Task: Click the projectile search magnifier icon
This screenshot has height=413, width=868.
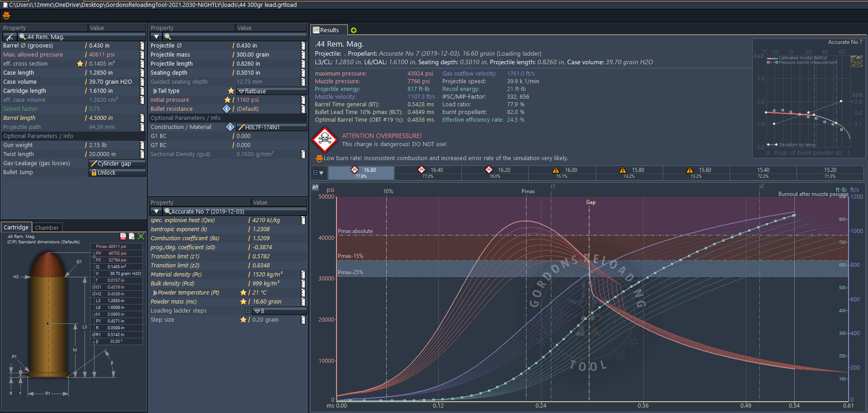Action: pos(167,37)
